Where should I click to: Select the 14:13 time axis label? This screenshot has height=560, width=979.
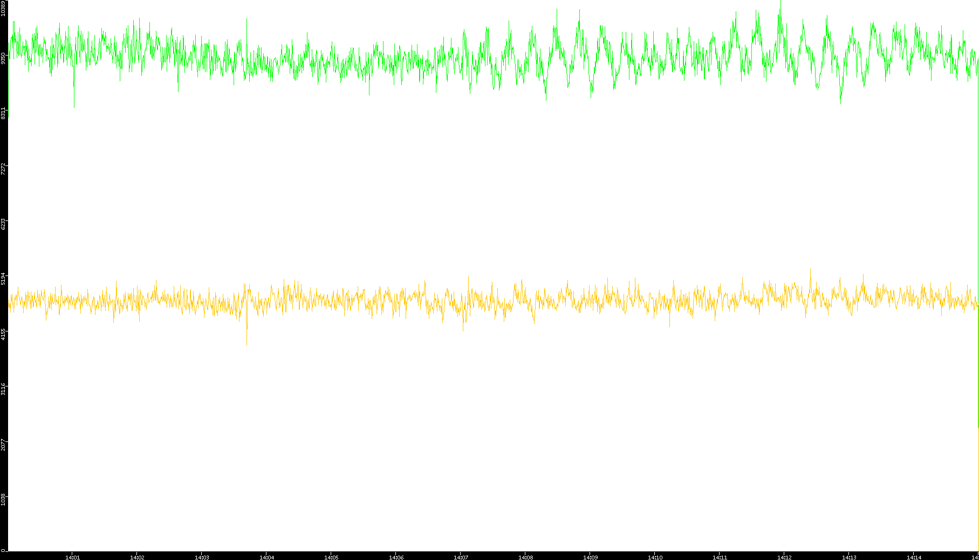[x=849, y=557]
